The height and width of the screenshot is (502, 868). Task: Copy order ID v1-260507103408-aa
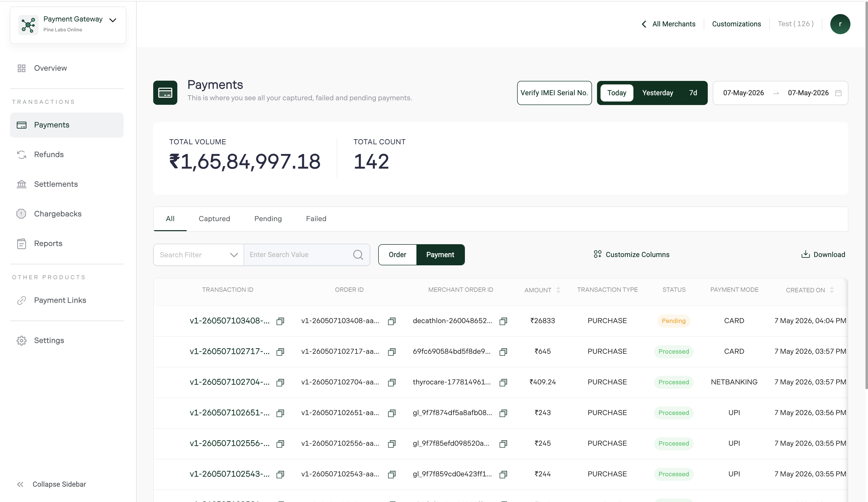pyautogui.click(x=392, y=321)
